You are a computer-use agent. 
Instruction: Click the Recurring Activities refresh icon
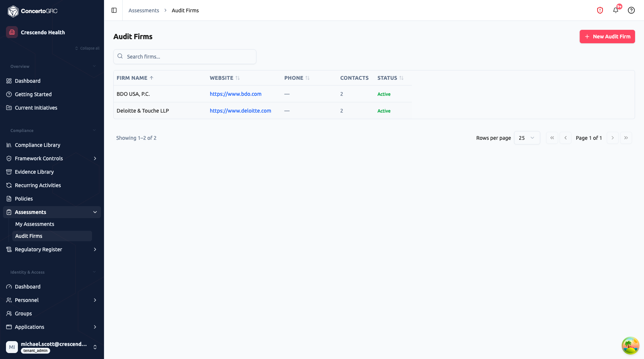click(x=9, y=185)
